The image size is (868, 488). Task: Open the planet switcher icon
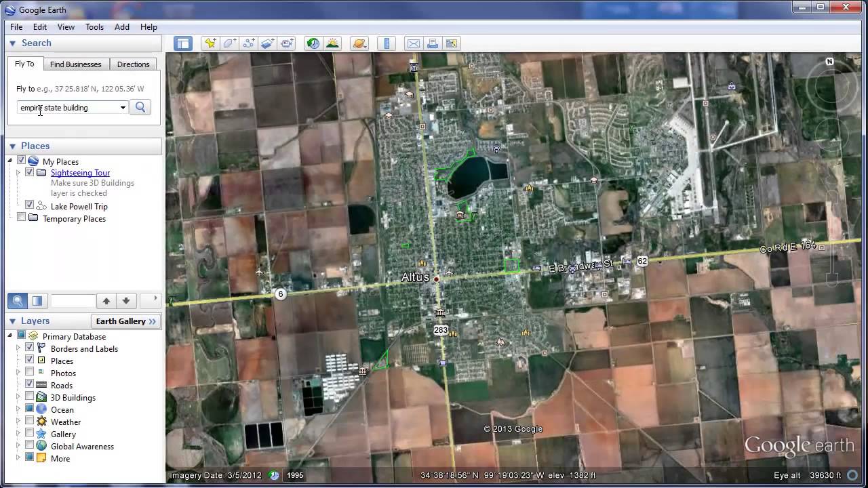pyautogui.click(x=359, y=43)
